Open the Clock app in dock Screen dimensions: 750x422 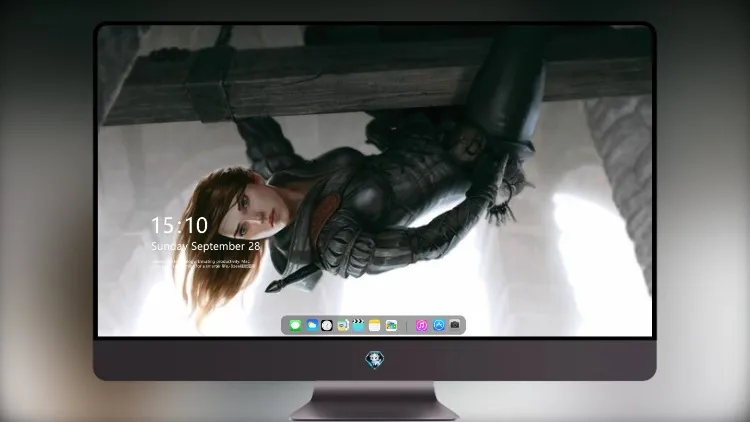[327, 325]
